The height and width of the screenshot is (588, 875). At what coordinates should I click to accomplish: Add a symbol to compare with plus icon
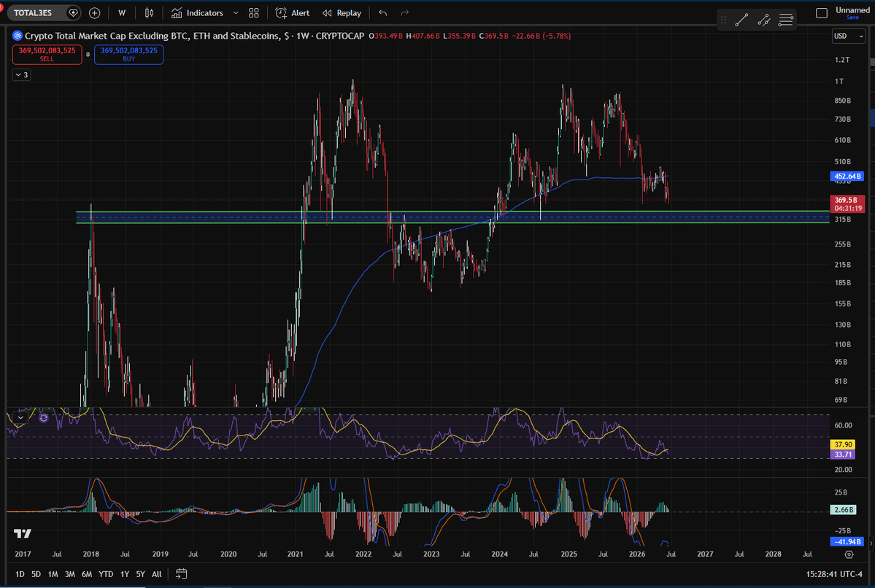tap(94, 13)
